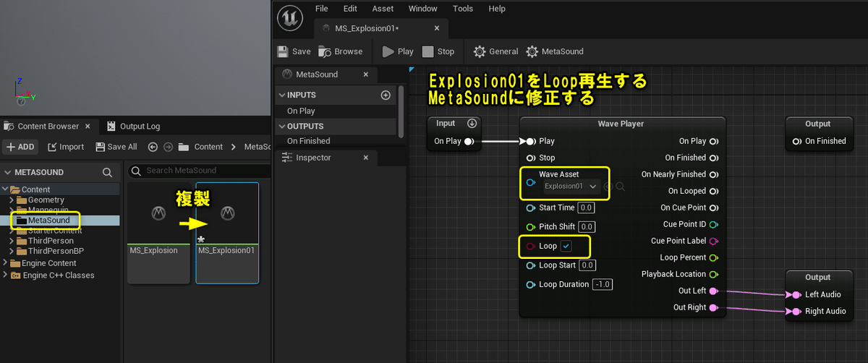The image size is (868, 363).
Task: Collapse the INPUTS section
Action: [282, 95]
